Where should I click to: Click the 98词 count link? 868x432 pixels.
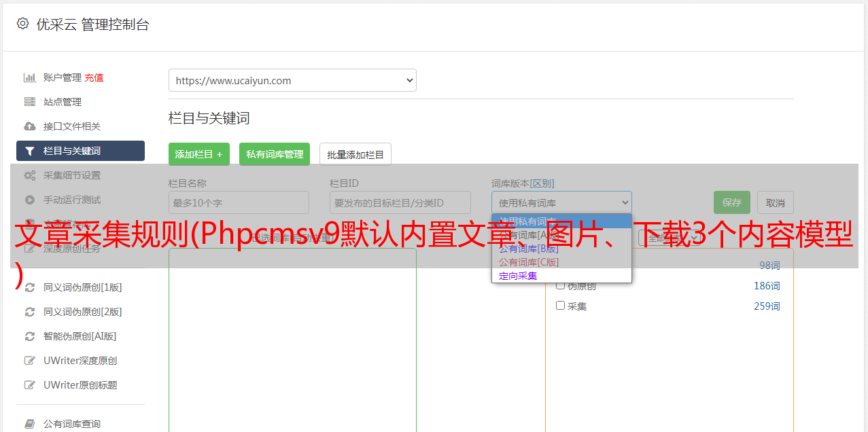coord(769,266)
